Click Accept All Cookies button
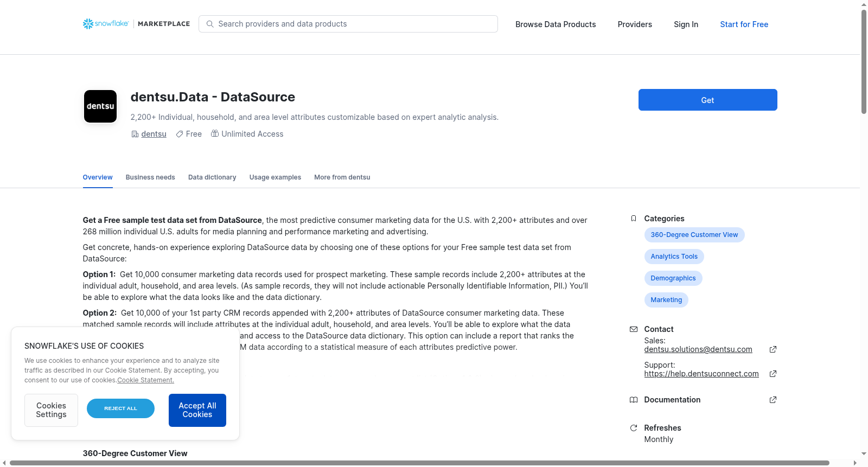The height and width of the screenshot is (467, 868). [197, 410]
